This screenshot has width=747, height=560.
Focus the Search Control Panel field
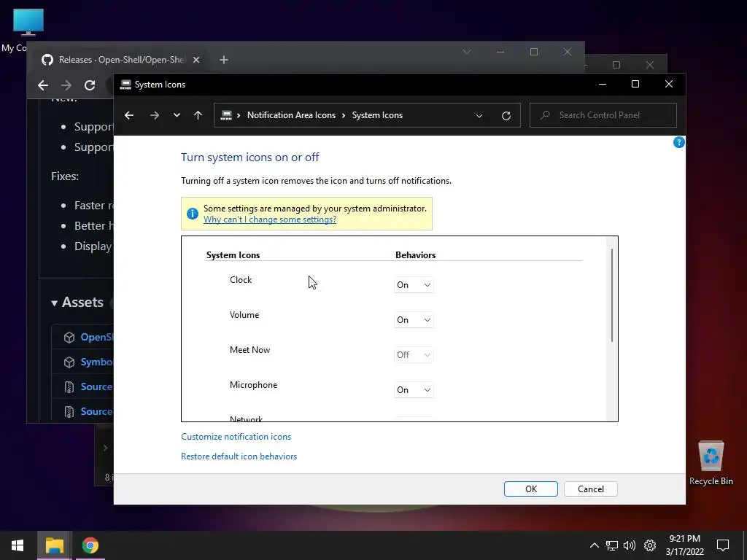pyautogui.click(x=603, y=115)
